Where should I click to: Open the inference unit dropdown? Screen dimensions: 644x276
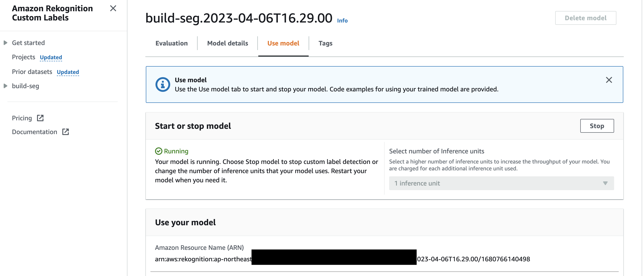501,183
